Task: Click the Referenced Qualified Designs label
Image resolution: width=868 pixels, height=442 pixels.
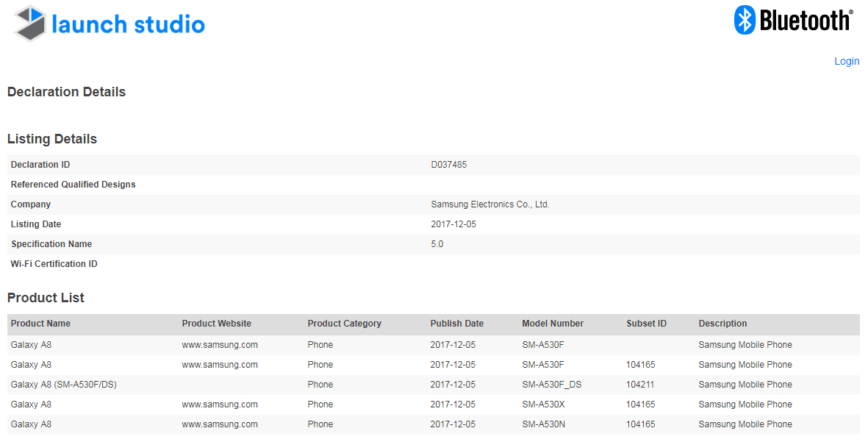Action: tap(73, 185)
